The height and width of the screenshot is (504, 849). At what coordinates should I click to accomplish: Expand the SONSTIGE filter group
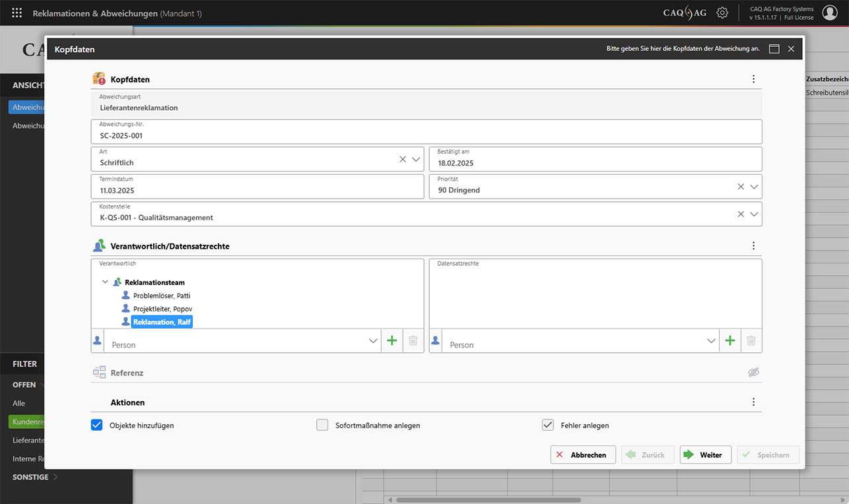coord(55,477)
